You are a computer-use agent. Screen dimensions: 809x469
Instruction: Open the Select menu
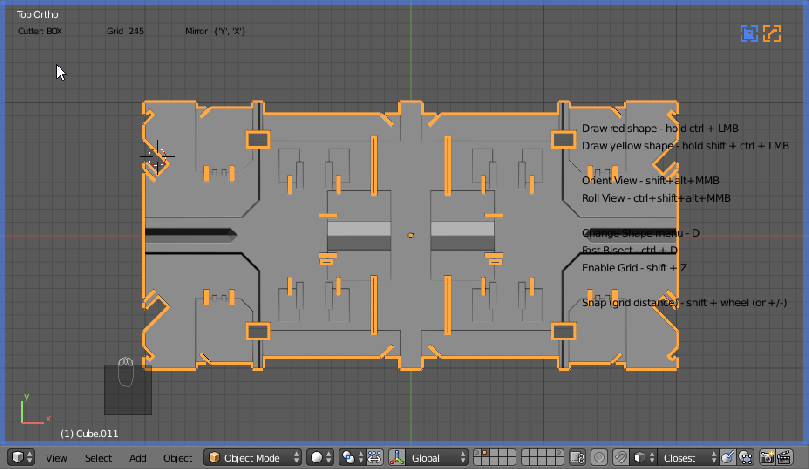[98, 458]
